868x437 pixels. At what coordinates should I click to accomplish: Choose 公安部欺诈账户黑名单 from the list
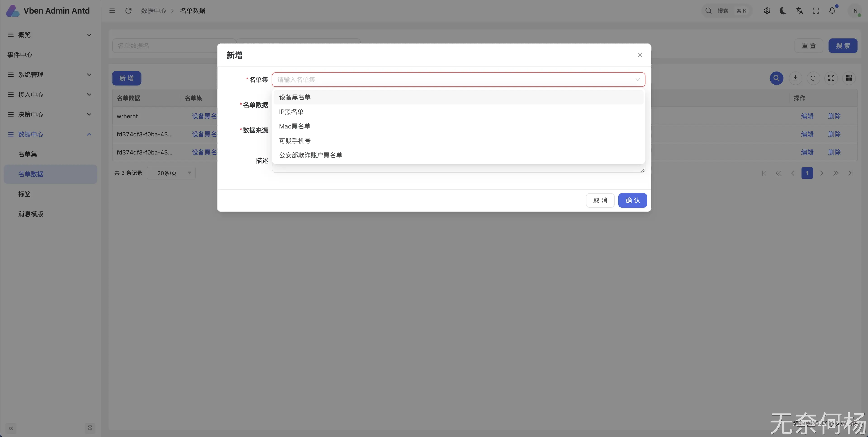tap(310, 155)
